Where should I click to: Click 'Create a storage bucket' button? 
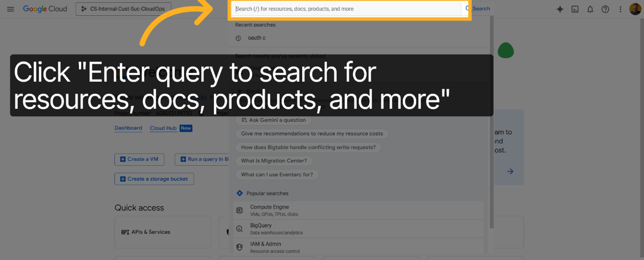pos(154,179)
